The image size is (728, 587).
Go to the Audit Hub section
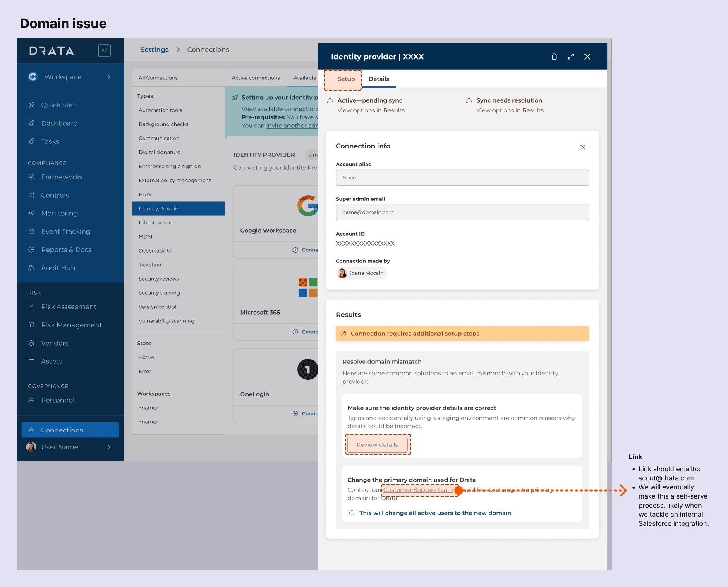[x=58, y=268]
